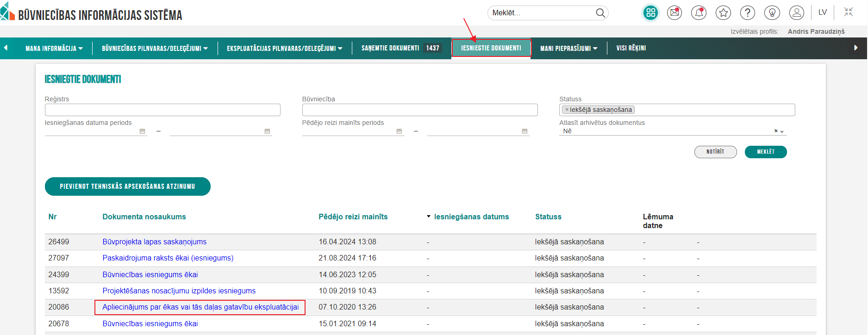The width and height of the screenshot is (868, 335).
Task: Open the archived documents dropdown arrow
Action: 782,132
